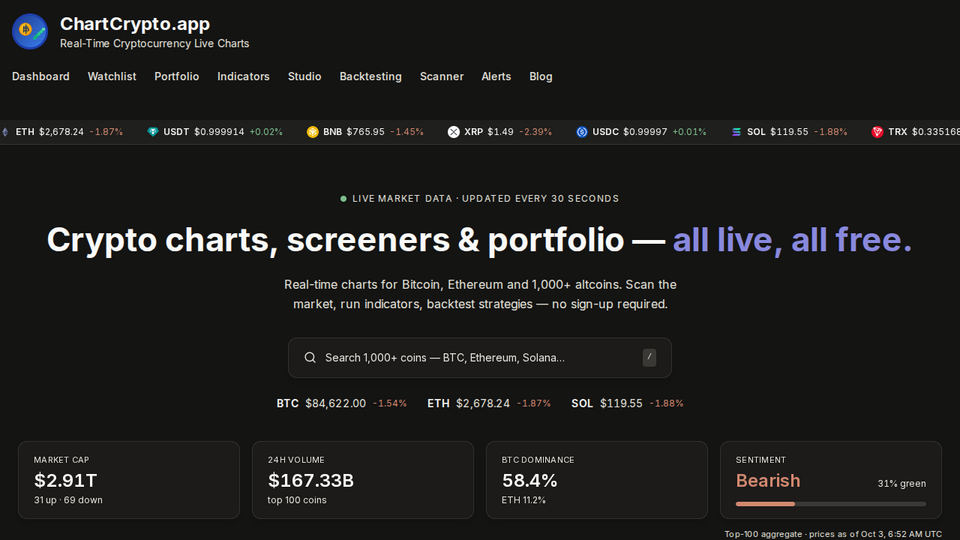Image resolution: width=960 pixels, height=540 pixels.
Task: Click 'Top-100 aggregate' timestamp note
Action: pos(833,534)
